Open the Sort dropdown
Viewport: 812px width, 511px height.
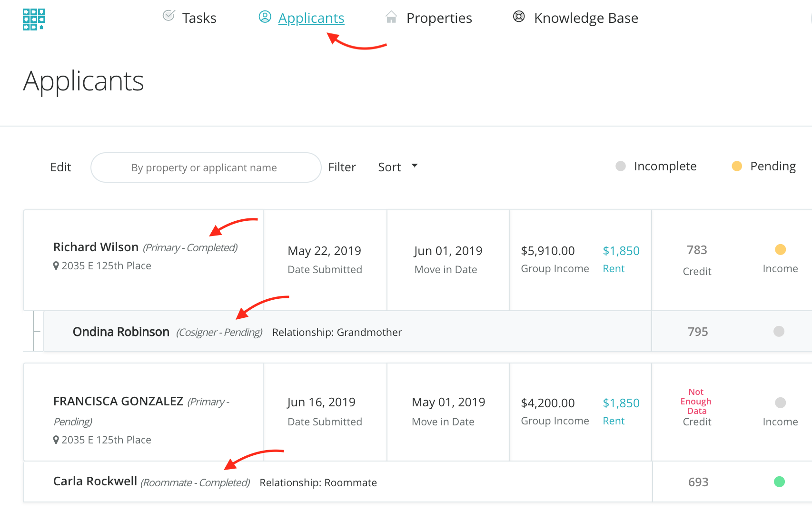point(389,167)
